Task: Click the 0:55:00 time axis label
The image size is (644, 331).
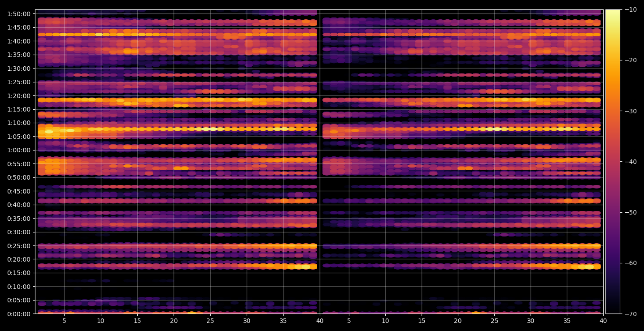Action: pyautogui.click(x=19, y=164)
